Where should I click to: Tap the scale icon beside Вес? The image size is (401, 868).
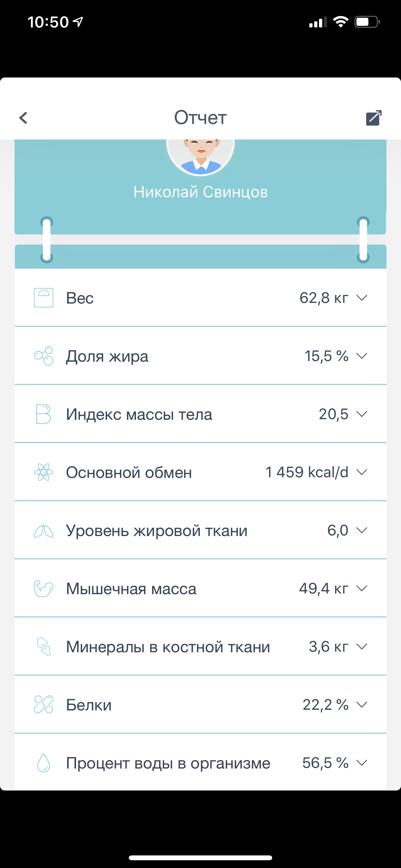coord(44,297)
